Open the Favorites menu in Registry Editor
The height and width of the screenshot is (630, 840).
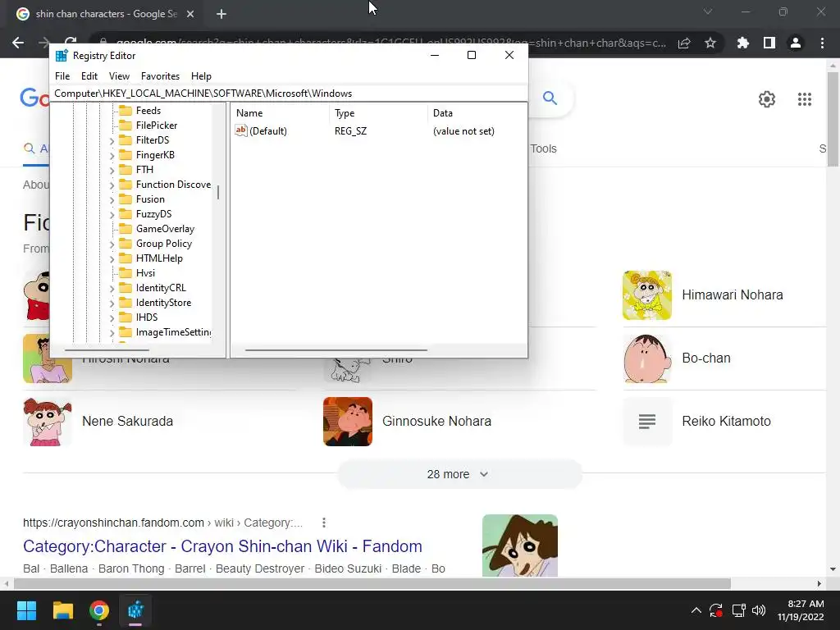point(160,76)
